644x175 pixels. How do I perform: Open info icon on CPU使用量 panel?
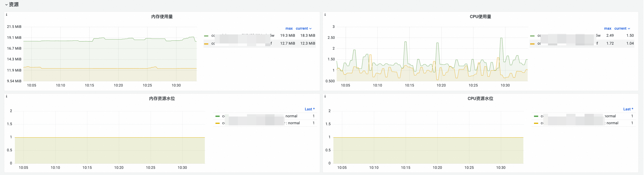[x=325, y=15]
